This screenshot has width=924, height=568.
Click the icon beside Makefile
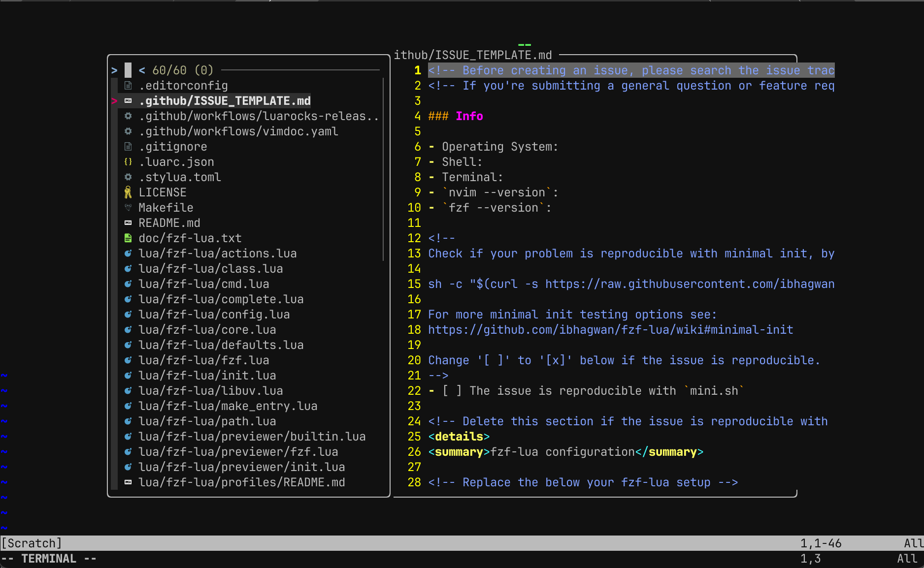pyautogui.click(x=128, y=207)
